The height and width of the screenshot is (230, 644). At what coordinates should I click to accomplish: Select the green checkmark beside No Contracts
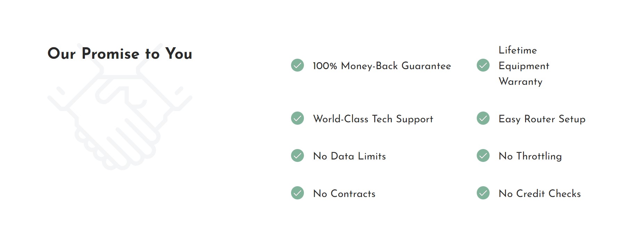tap(297, 193)
